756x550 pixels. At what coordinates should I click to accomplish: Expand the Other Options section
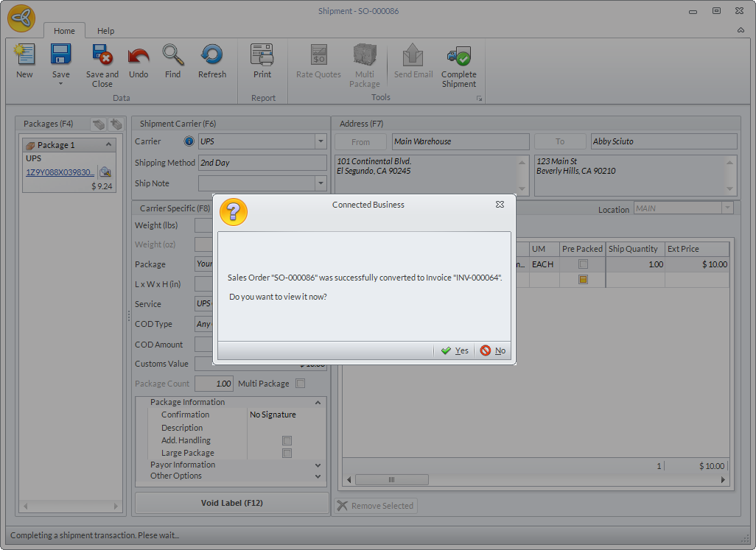pyautogui.click(x=318, y=476)
